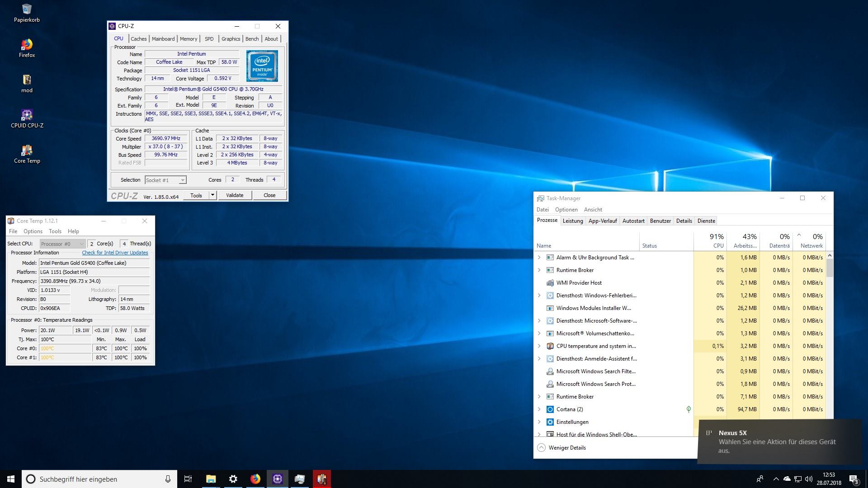Sort processes by the CPU column header
Image resolution: width=868 pixels, height=488 pixels.
710,241
